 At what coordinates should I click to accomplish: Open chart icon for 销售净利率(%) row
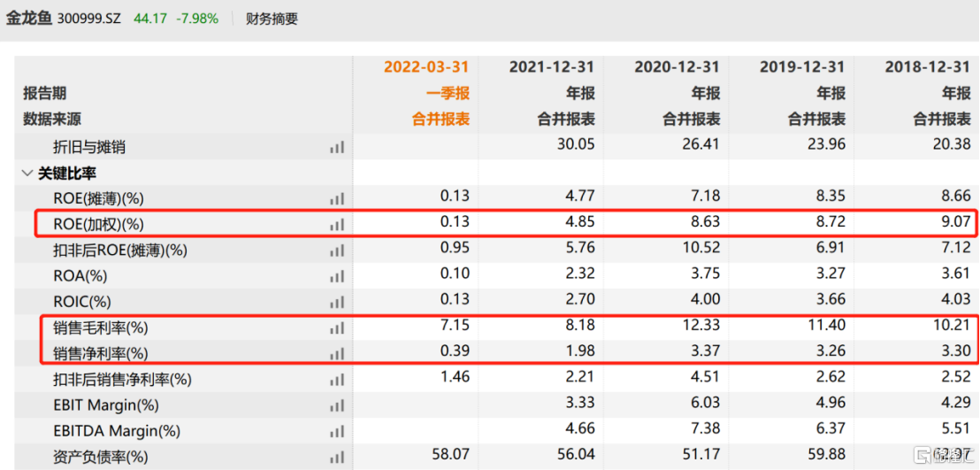337,354
